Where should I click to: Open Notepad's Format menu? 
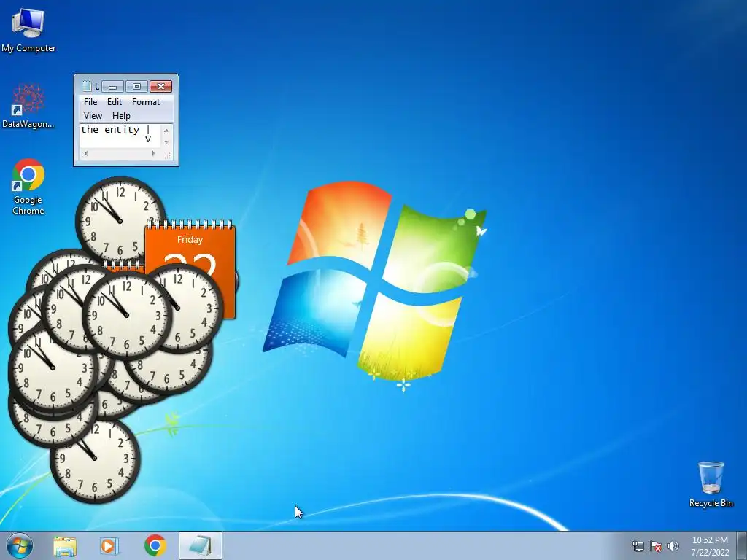146,102
